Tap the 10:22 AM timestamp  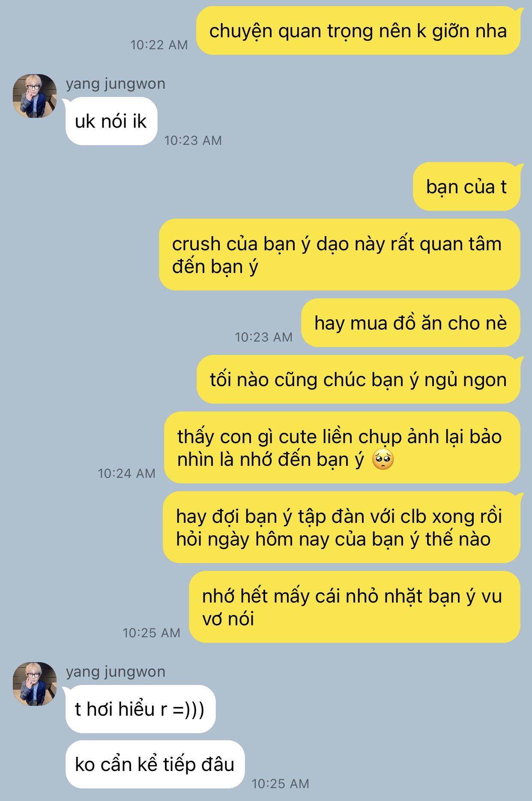159,45
